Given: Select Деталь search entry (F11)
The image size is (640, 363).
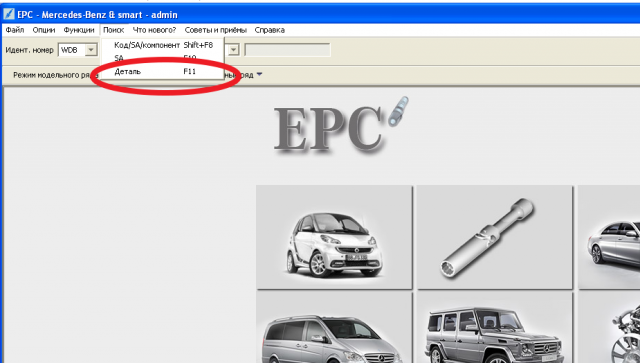Looking at the screenshot, I should pyautogui.click(x=163, y=71).
